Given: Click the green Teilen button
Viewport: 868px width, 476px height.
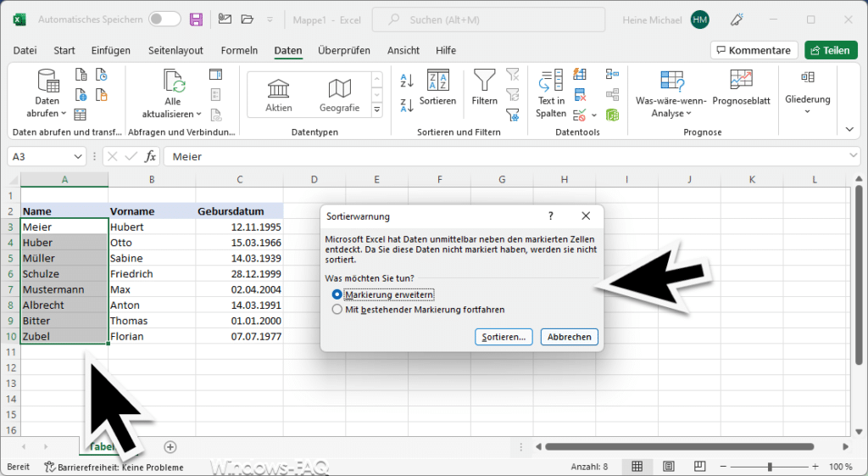Looking at the screenshot, I should (x=831, y=50).
